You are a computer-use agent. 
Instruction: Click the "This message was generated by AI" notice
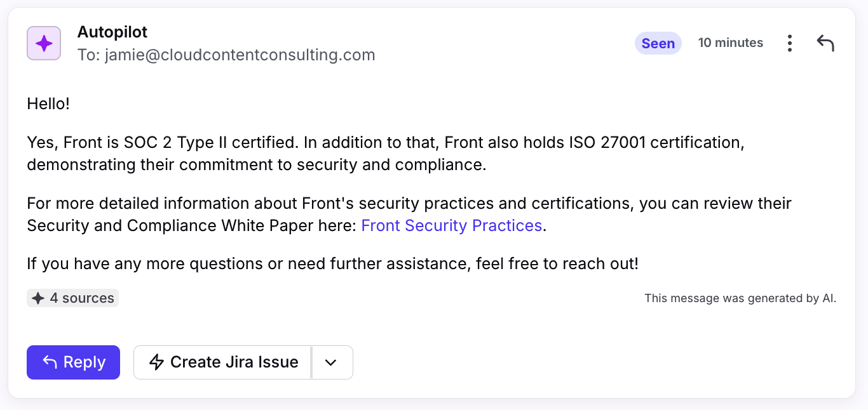click(x=740, y=298)
